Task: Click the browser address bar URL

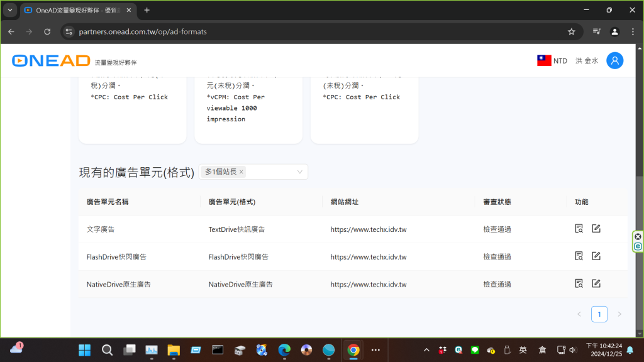Action: coord(143,31)
